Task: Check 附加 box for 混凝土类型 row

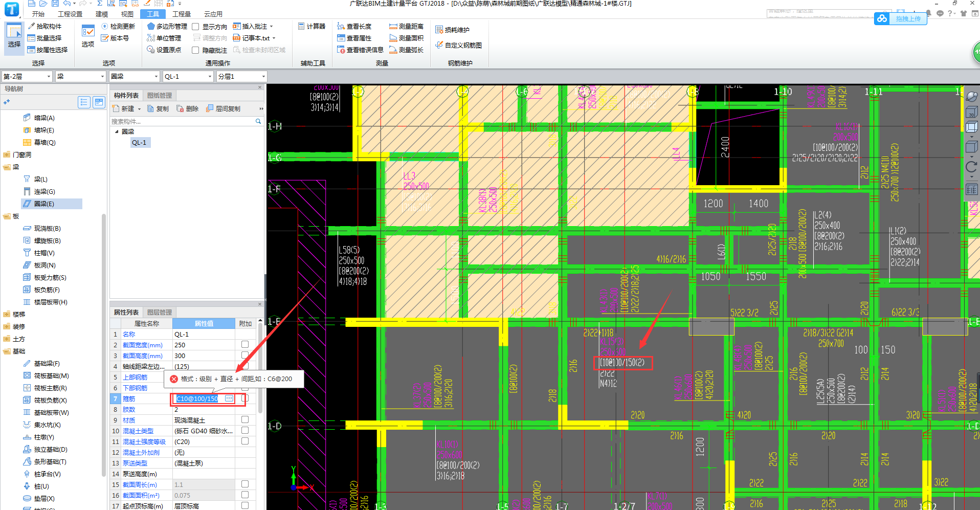Action: pyautogui.click(x=245, y=431)
